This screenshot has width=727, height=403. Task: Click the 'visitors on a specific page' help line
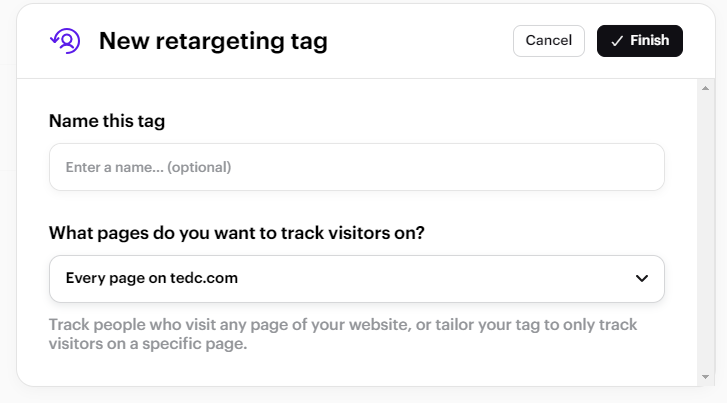pos(148,344)
